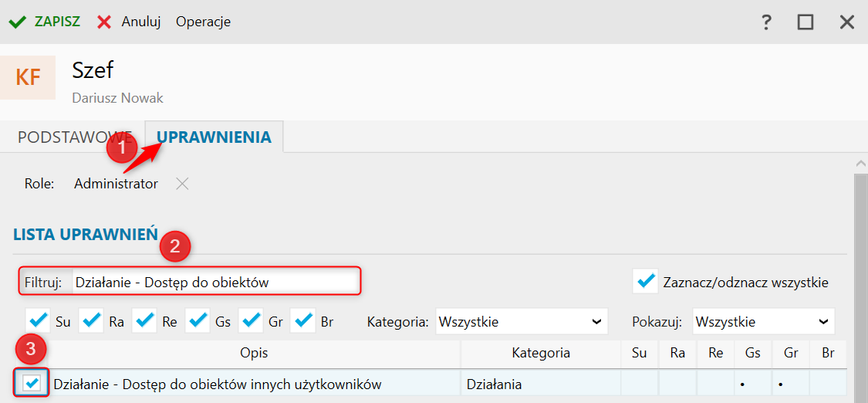The image size is (868, 403).
Task: Select the UPRAWNIENIA tab
Action: [214, 137]
